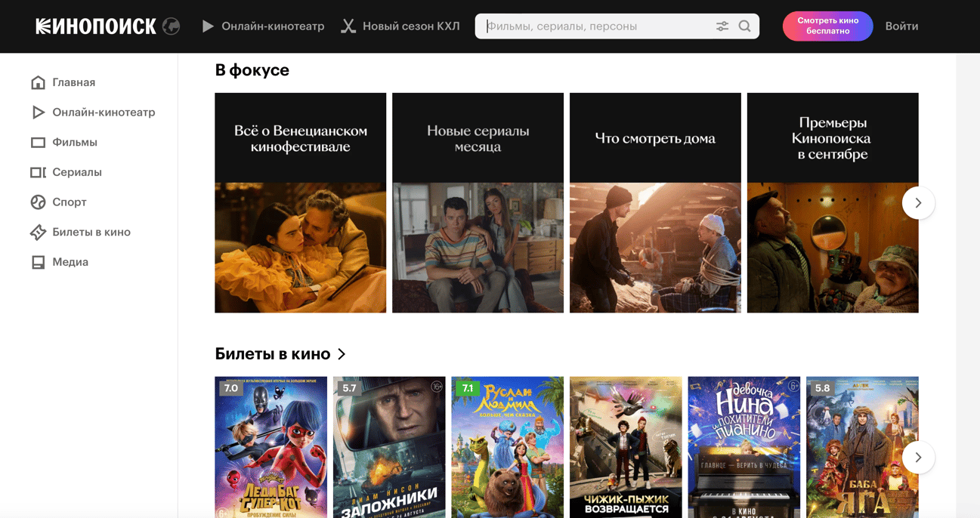Go to Сериалы section

click(77, 172)
